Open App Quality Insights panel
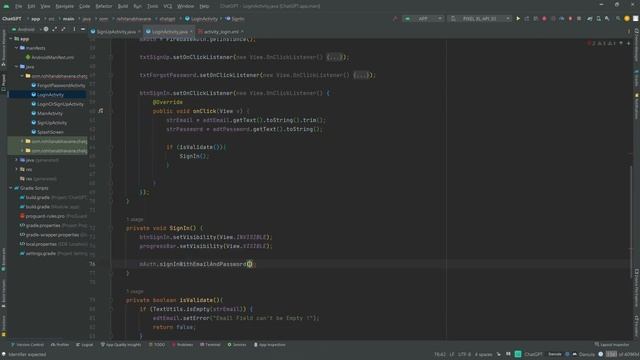 click(x=121, y=345)
